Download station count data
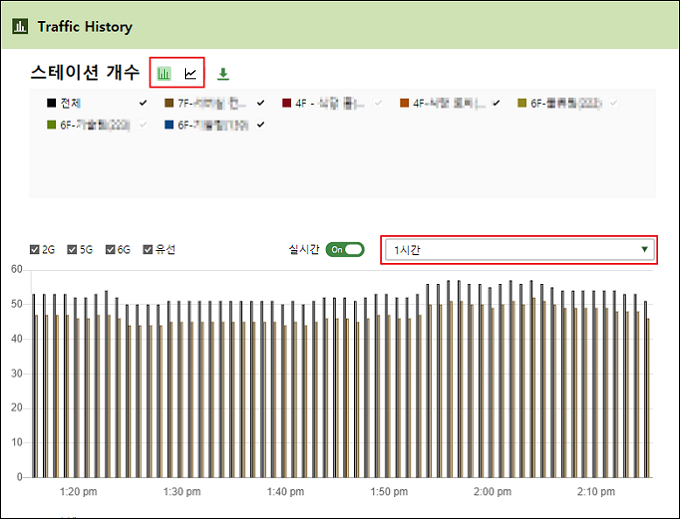 223,74
